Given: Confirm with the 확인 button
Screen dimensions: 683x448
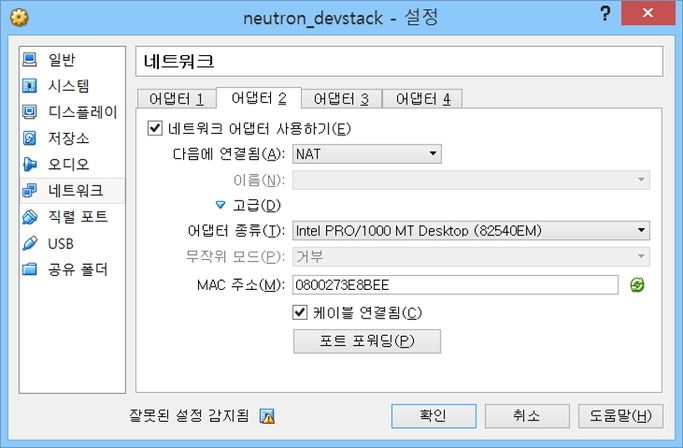Looking at the screenshot, I should (434, 416).
